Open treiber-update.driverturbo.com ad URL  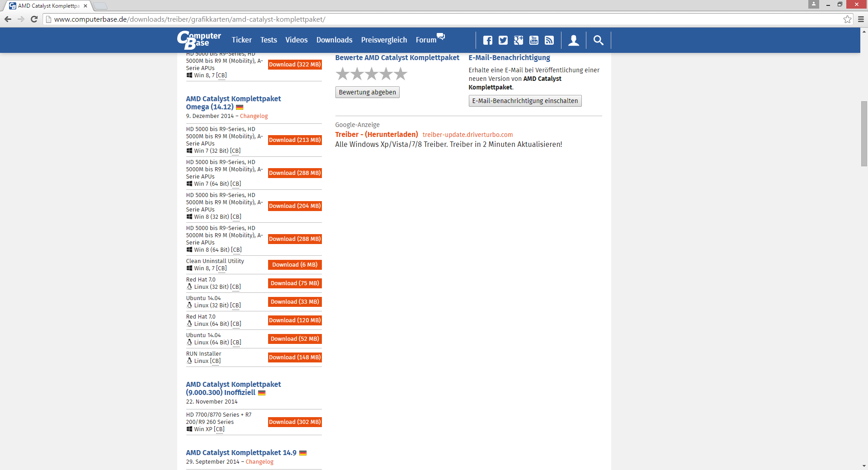467,135
